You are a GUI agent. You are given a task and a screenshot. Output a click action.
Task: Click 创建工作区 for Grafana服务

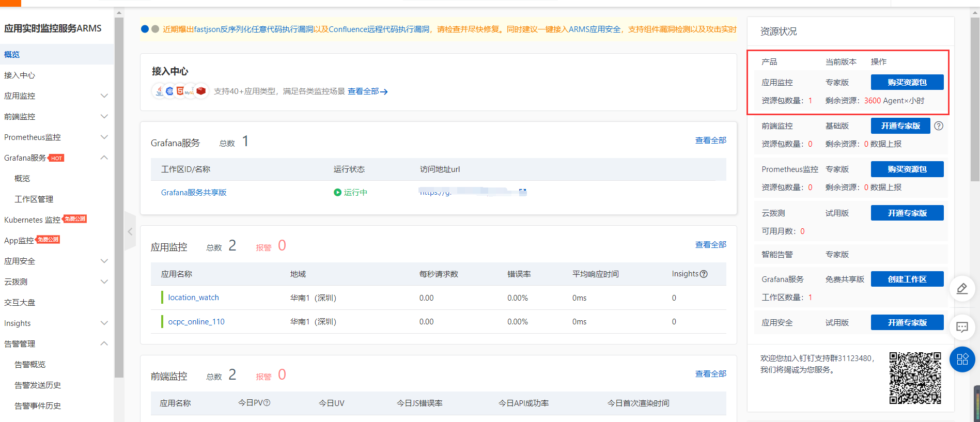tap(907, 279)
